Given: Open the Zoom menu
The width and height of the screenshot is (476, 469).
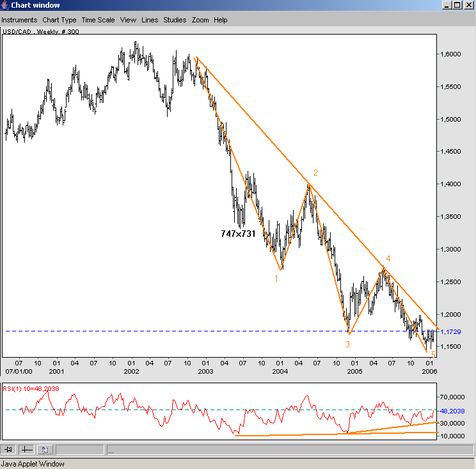Looking at the screenshot, I should coord(200,20).
